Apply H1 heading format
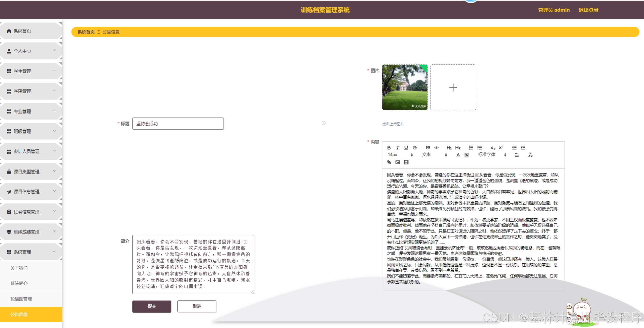The width and height of the screenshot is (644, 328). (449, 148)
